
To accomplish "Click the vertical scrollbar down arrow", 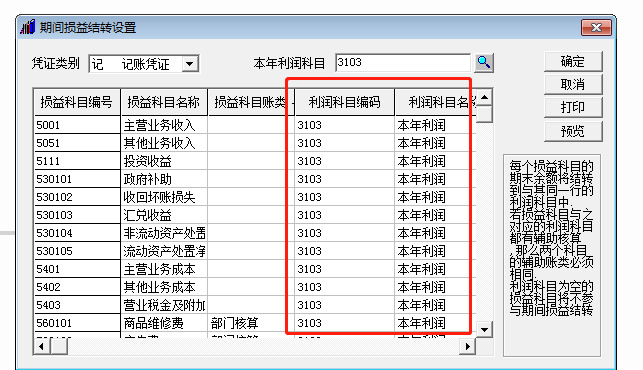I will coord(484,330).
